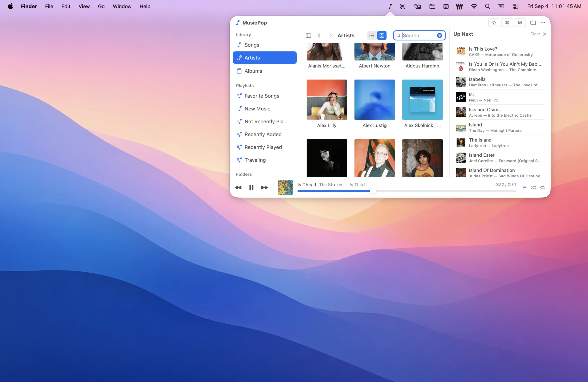Open the Go menu
Viewport: 588px width, 382px height.
[x=101, y=6]
